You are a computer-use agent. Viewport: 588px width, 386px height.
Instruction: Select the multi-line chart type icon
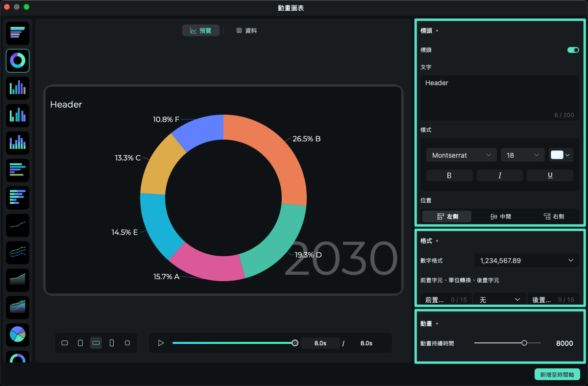pyautogui.click(x=18, y=252)
